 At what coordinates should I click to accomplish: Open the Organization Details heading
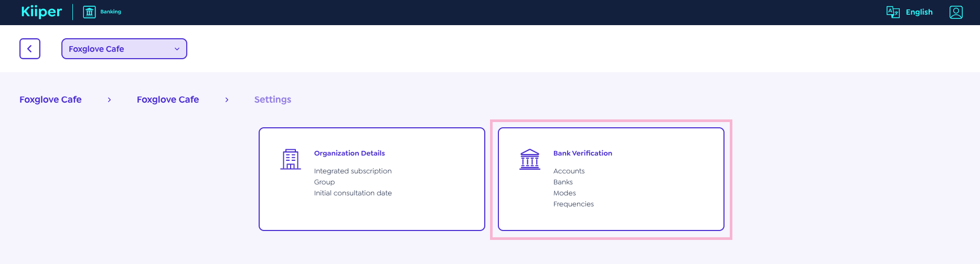click(x=349, y=153)
